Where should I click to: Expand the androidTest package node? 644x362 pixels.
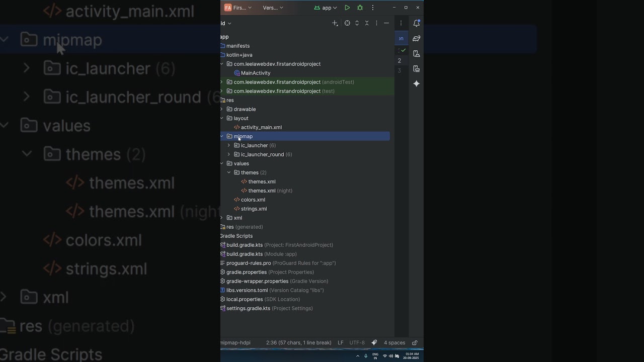click(222, 82)
